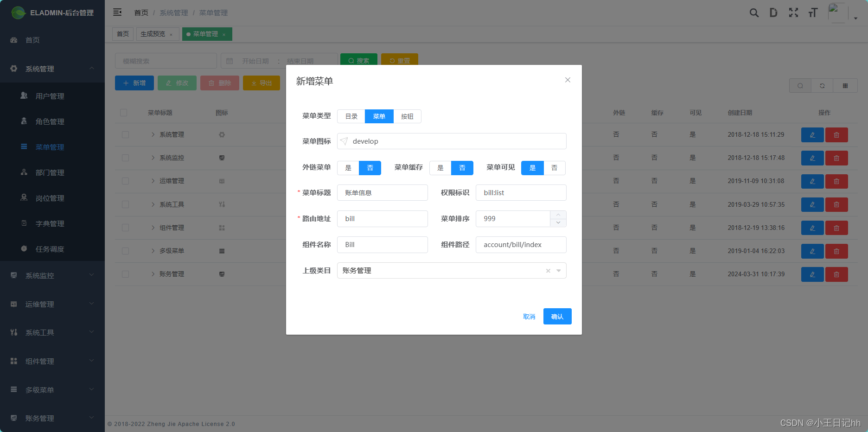Screen dimensions: 868x432
Task: Check the select-all header checkbox
Action: pyautogui.click(x=123, y=113)
